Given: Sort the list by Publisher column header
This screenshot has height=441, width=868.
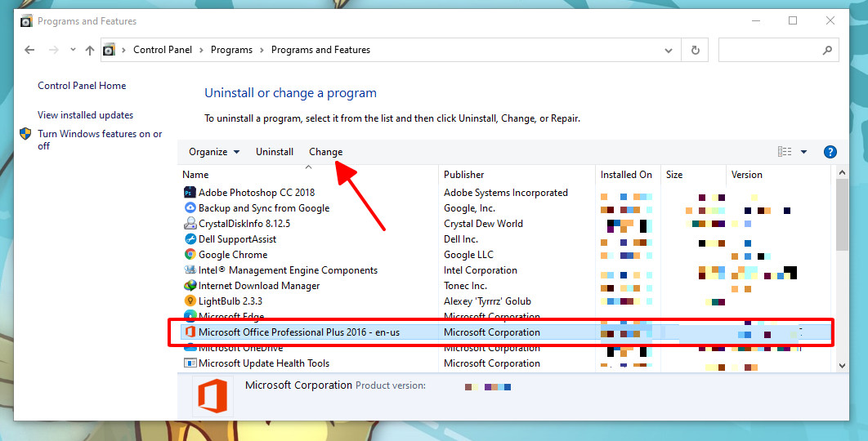Looking at the screenshot, I should [464, 175].
